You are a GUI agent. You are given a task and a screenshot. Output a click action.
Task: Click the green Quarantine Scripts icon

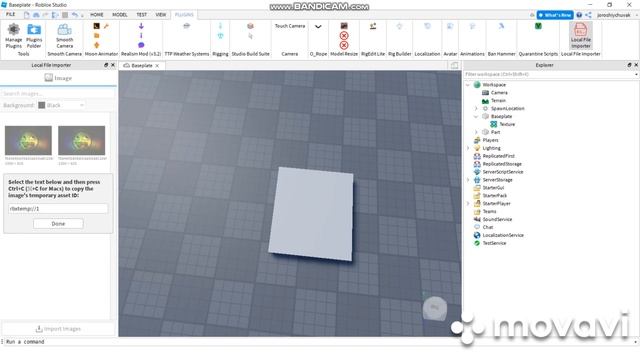(538, 26)
